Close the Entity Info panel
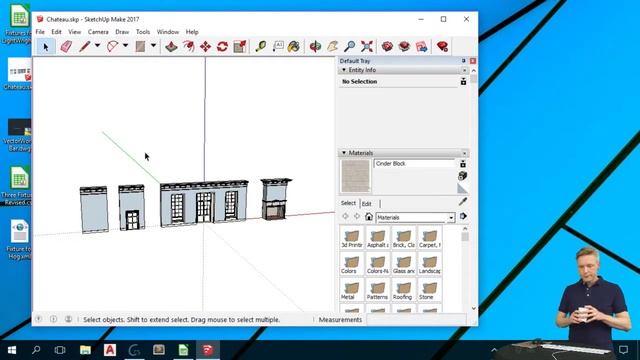640x360 pixels. [464, 71]
